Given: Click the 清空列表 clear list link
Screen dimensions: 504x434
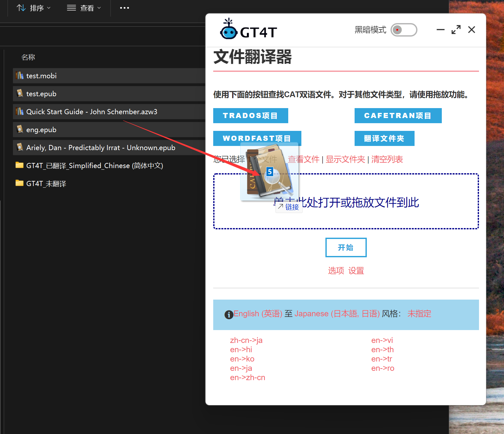Looking at the screenshot, I should [387, 159].
